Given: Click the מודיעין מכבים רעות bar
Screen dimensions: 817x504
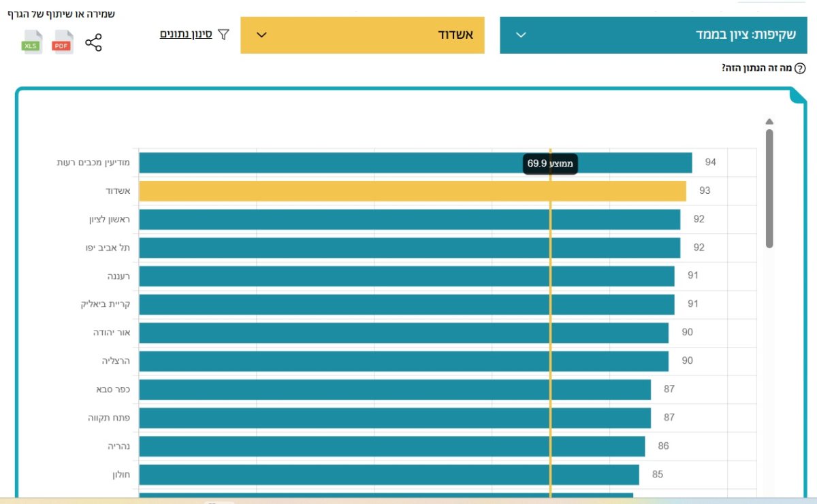Looking at the screenshot, I should pos(415,163).
